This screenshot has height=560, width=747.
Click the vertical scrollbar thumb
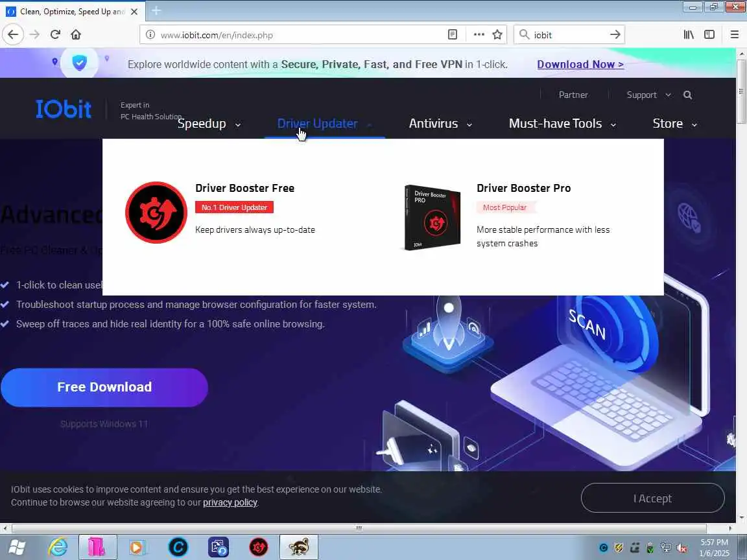point(741,92)
